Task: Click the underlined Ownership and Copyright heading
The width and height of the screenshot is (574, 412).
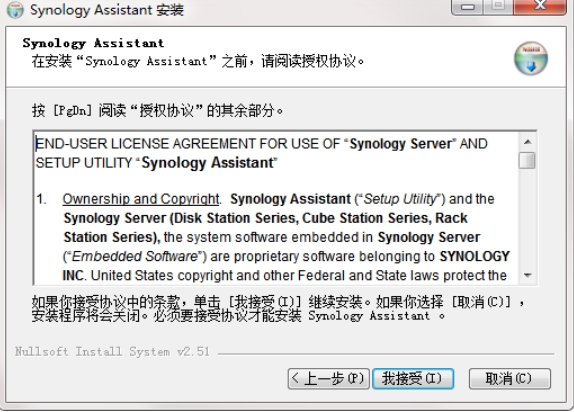Action: tap(141, 199)
